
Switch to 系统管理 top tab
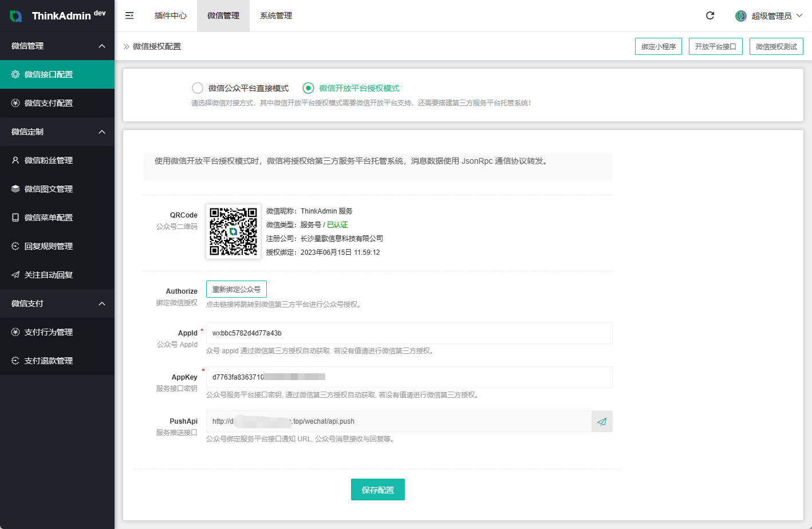pyautogui.click(x=276, y=16)
